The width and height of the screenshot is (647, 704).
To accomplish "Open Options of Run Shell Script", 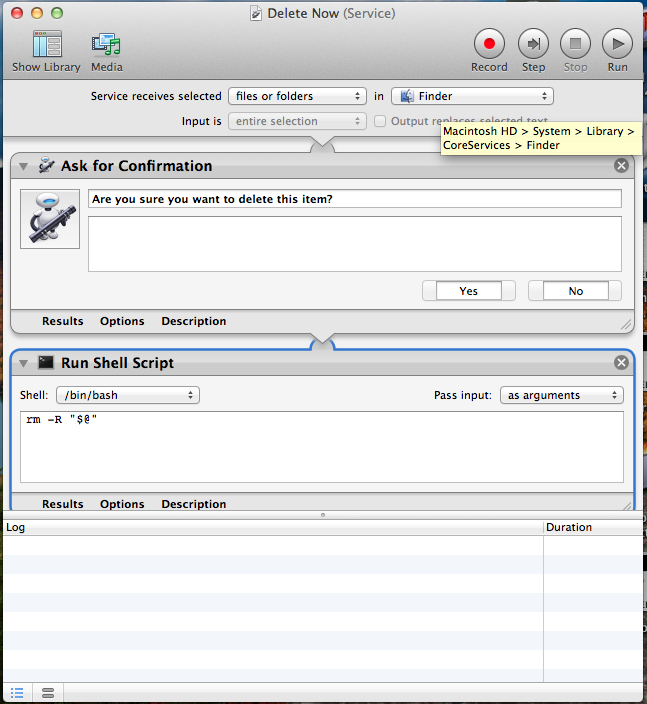I will 122,504.
